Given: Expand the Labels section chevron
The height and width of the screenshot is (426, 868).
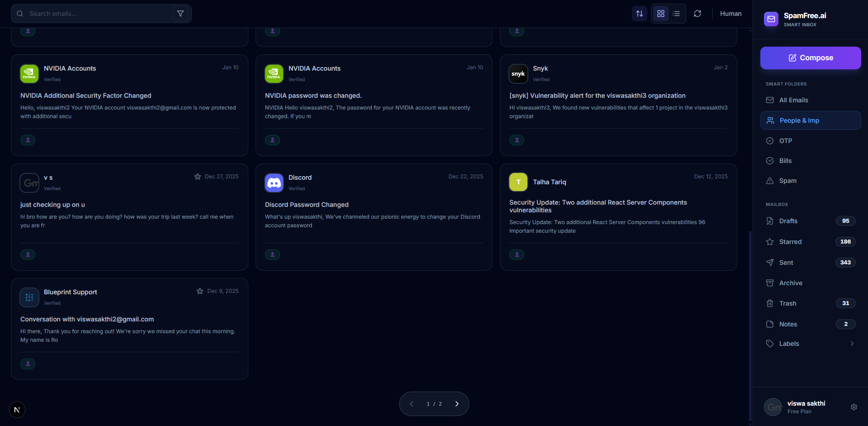Looking at the screenshot, I should pos(852,344).
